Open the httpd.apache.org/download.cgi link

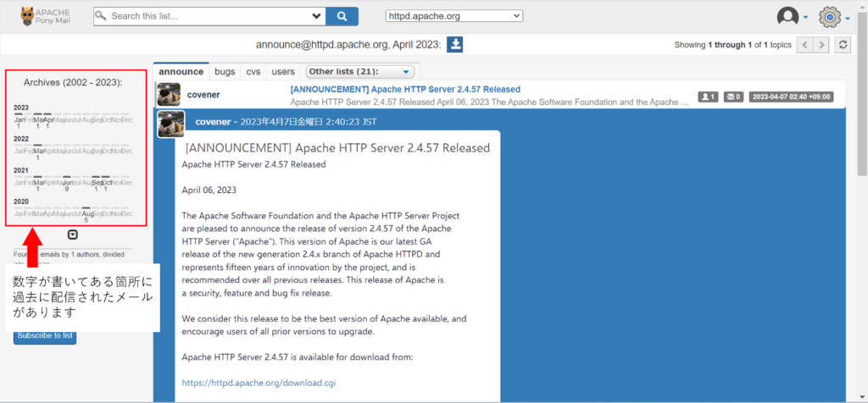pos(259,383)
